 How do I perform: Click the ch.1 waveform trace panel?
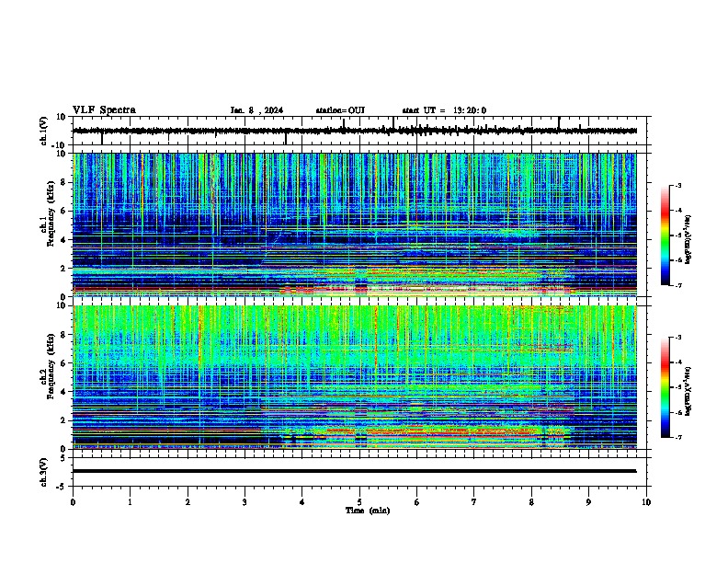361,131
